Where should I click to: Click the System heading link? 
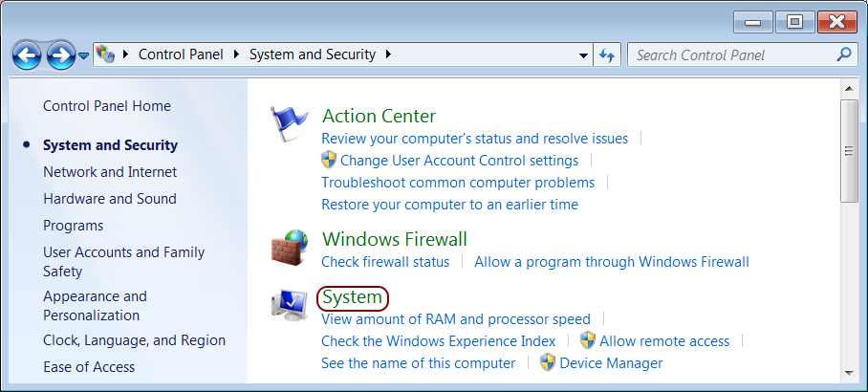click(352, 297)
